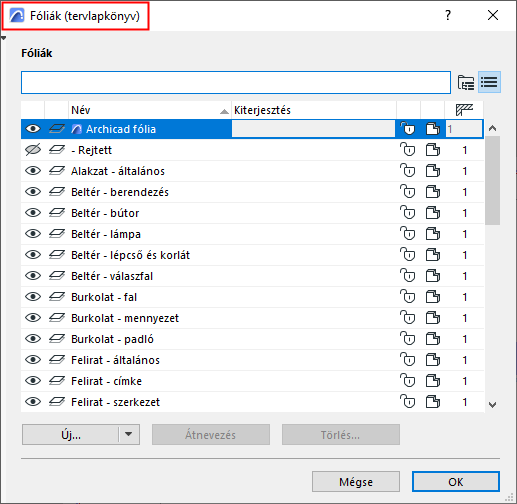Viewport: 517px width, 504px height.
Task: Sort layers by Név column
Action: 150,110
